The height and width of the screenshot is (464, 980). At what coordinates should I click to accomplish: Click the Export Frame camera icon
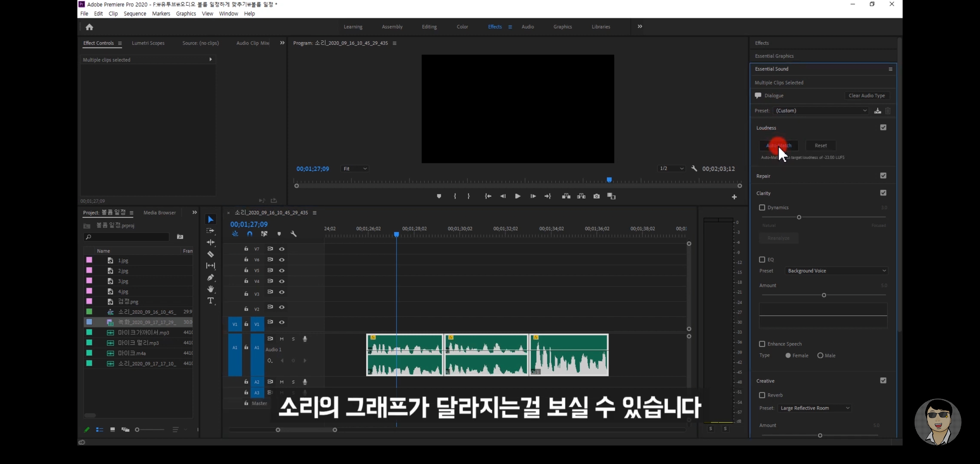tap(596, 196)
